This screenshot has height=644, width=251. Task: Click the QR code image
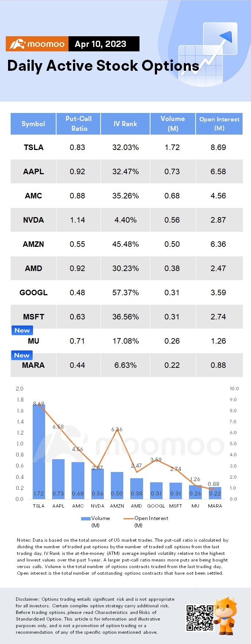click(200, 618)
